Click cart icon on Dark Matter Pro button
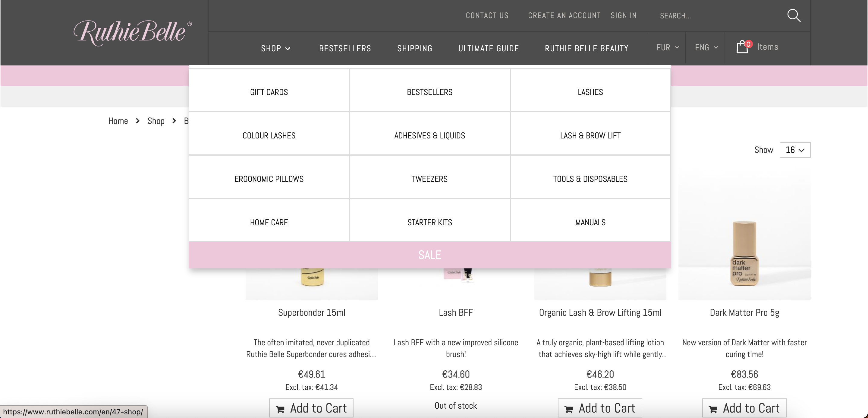Image resolution: width=868 pixels, height=418 pixels. pos(713,409)
